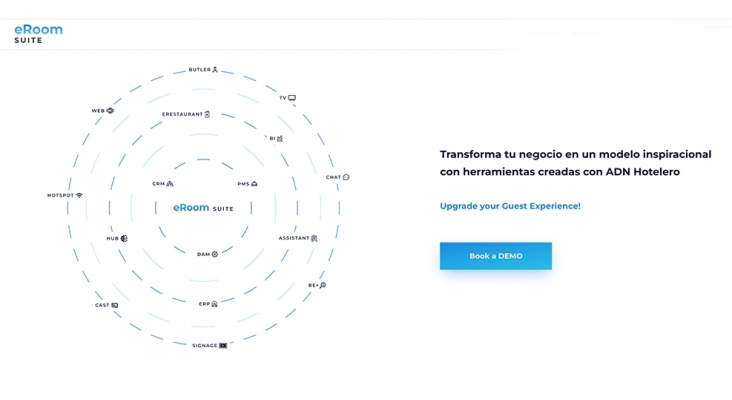Viewport: 732px width, 400px height.
Task: Select the ERP module icon
Action: 214,304
